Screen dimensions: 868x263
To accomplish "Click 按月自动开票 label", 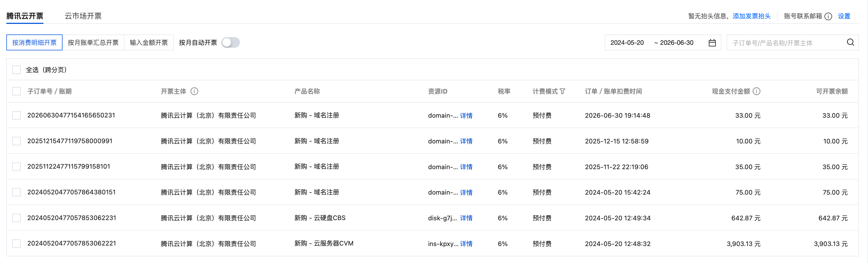I will [198, 42].
